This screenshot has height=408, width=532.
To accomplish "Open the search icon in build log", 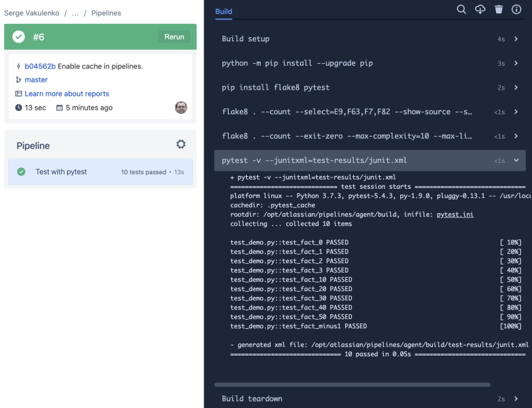I will tap(462, 9).
